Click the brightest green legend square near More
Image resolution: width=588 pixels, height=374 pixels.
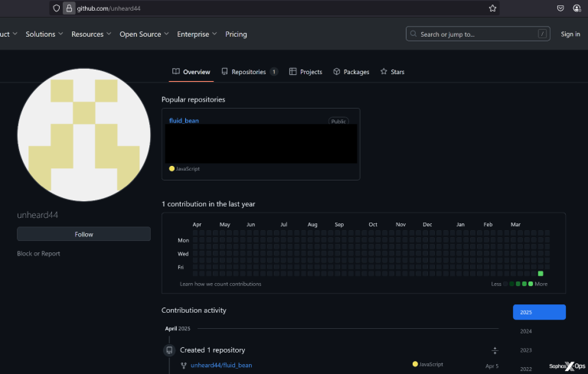(x=531, y=284)
